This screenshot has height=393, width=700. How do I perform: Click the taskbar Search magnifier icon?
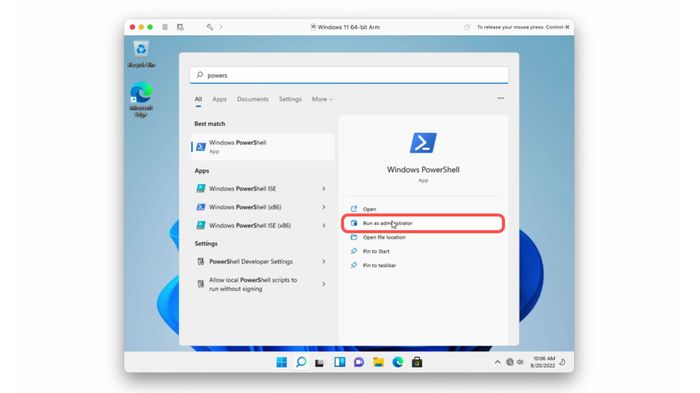click(x=301, y=362)
